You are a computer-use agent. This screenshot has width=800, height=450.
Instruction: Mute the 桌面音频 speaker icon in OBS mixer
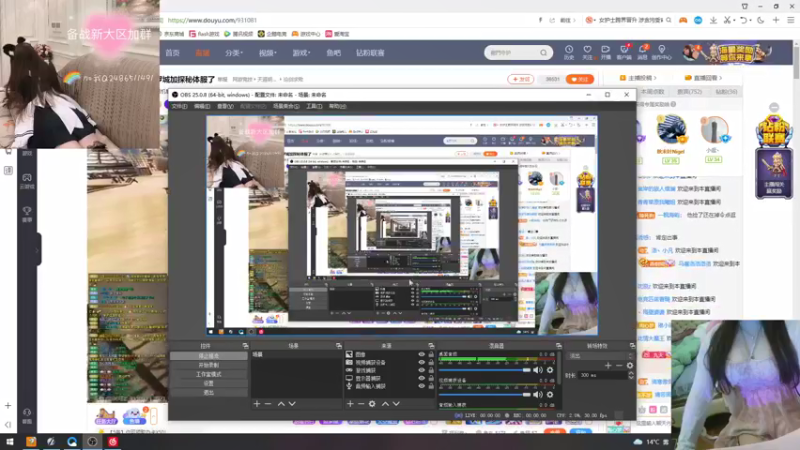coord(538,370)
